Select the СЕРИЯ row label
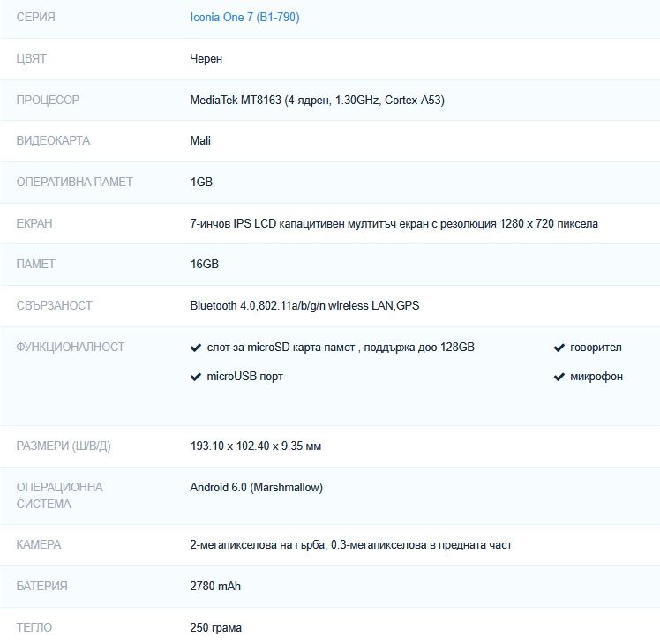660x644 pixels. tap(36, 18)
